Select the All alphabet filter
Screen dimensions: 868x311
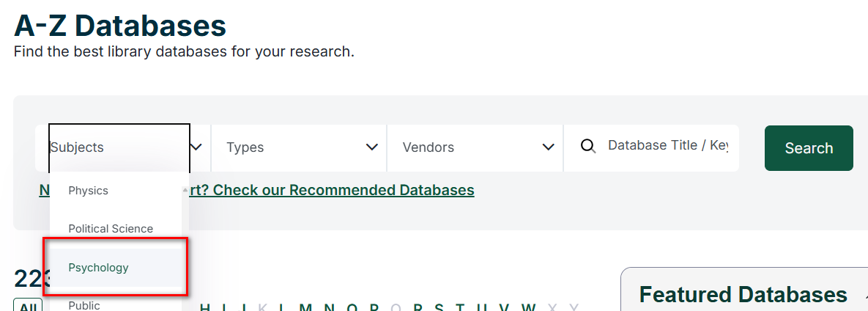click(x=28, y=307)
